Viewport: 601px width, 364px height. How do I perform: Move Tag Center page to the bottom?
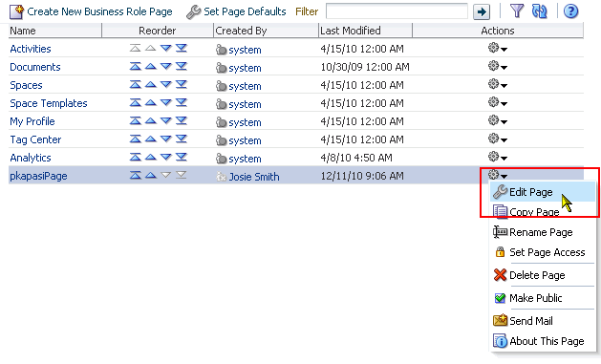coord(182,139)
